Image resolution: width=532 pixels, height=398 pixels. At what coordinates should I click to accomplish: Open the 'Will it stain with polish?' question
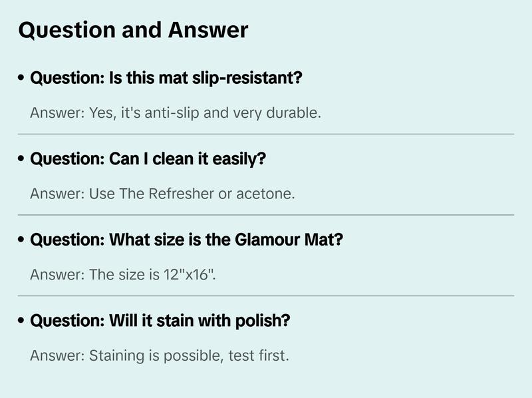click(160, 321)
